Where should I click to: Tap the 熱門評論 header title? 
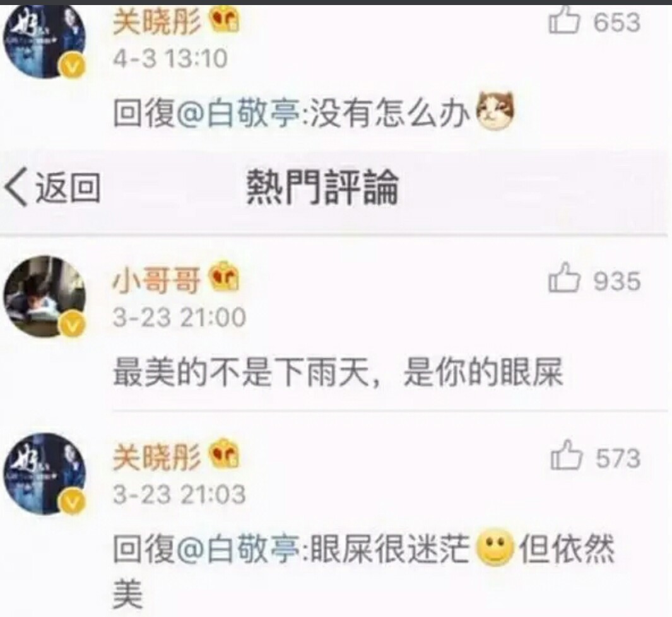(x=322, y=187)
